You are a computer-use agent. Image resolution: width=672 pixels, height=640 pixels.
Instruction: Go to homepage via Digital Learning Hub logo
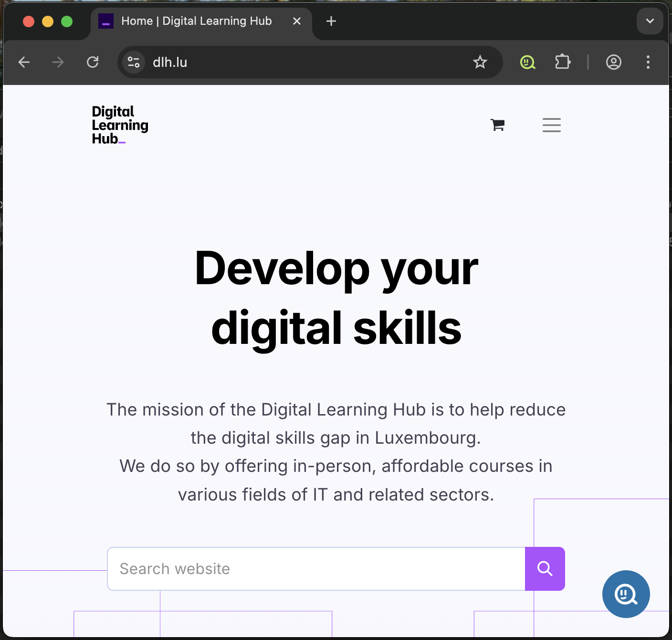click(x=120, y=125)
